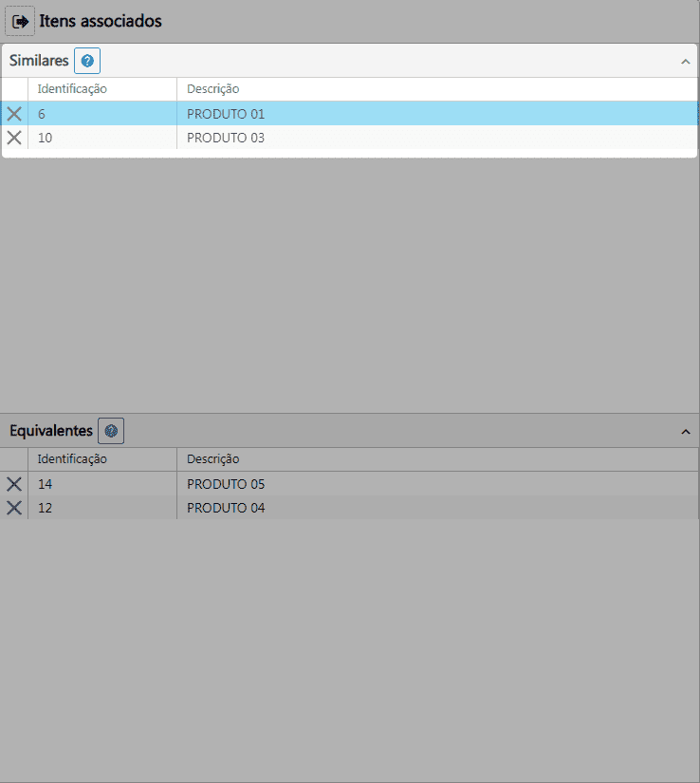Sort Similares by Identificação column header
Screen dimensions: 700x783
click(x=72, y=89)
